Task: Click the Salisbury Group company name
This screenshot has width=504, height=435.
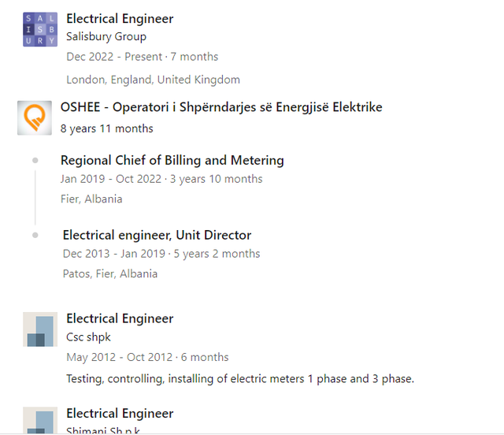Action: [x=106, y=36]
